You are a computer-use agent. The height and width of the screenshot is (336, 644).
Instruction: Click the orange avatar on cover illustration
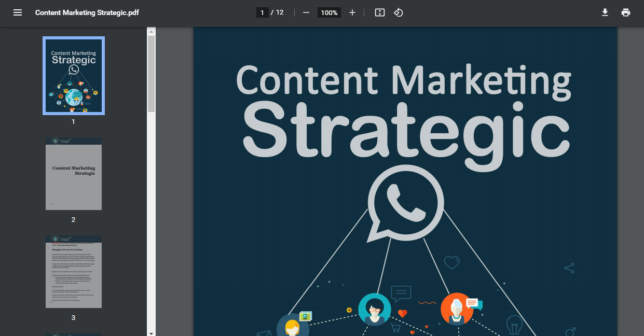coord(457,309)
